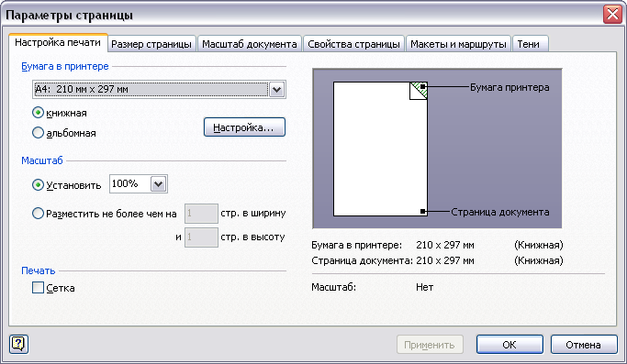Screen dimensions: 627x364
Task: Click the Страница документа preview label
Action: [x=500, y=212]
